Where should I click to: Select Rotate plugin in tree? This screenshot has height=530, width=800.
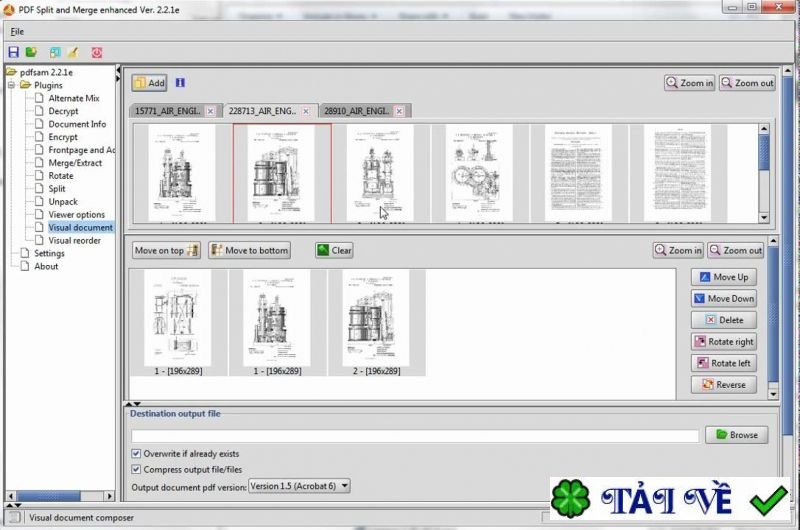click(61, 175)
